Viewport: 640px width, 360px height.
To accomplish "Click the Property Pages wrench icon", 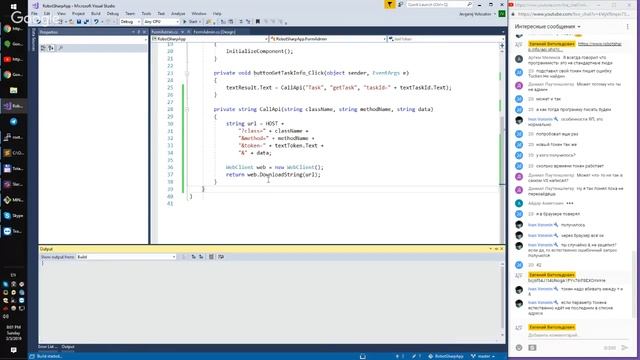I will 61,48.
